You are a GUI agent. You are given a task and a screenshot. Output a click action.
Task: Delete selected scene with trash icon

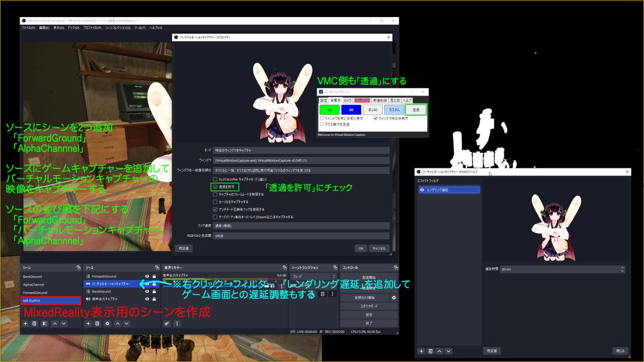pyautogui.click(x=34, y=323)
